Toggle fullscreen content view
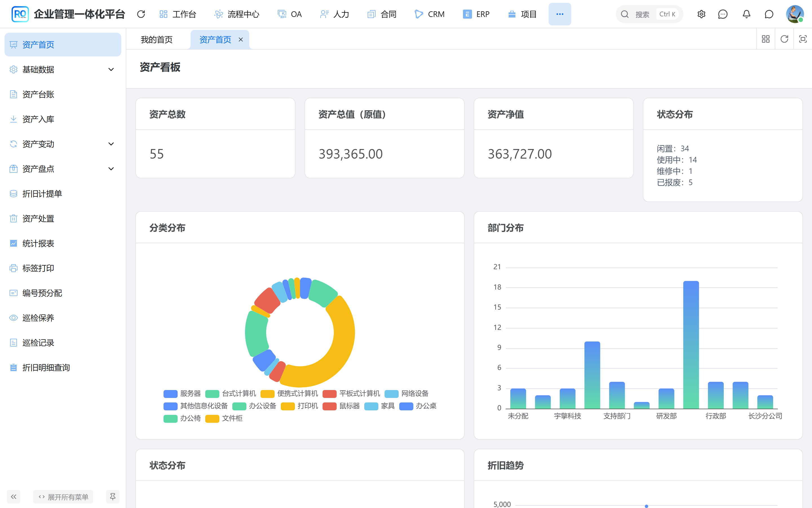 pos(803,39)
